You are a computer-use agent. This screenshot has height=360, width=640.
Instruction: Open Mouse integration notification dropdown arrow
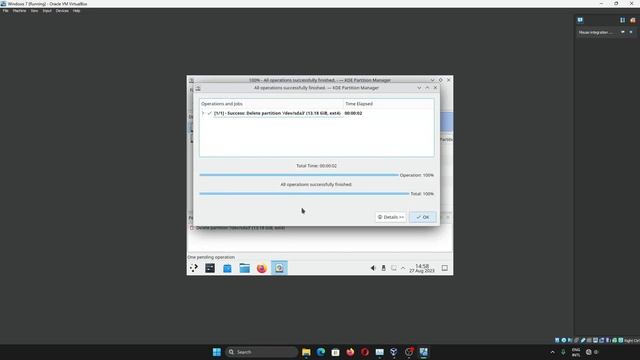[623, 32]
